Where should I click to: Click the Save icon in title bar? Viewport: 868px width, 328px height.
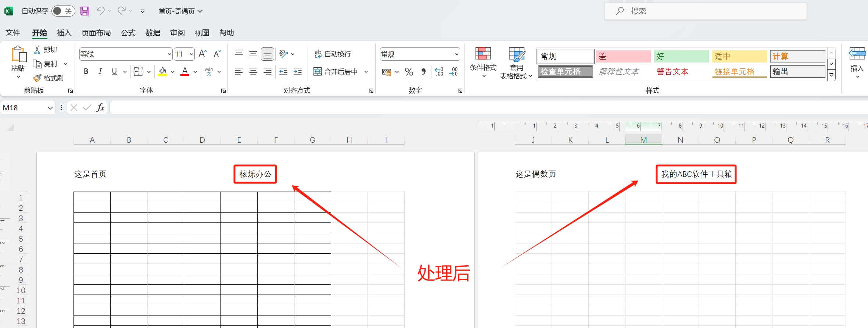[x=85, y=11]
